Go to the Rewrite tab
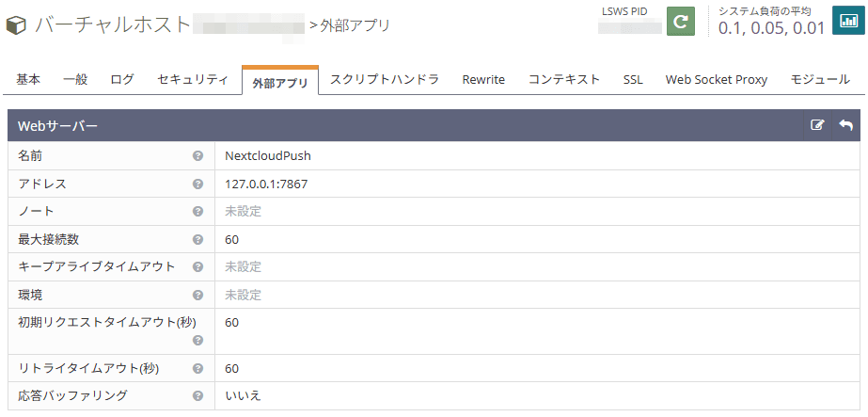This screenshot has width=868, height=417. (483, 80)
